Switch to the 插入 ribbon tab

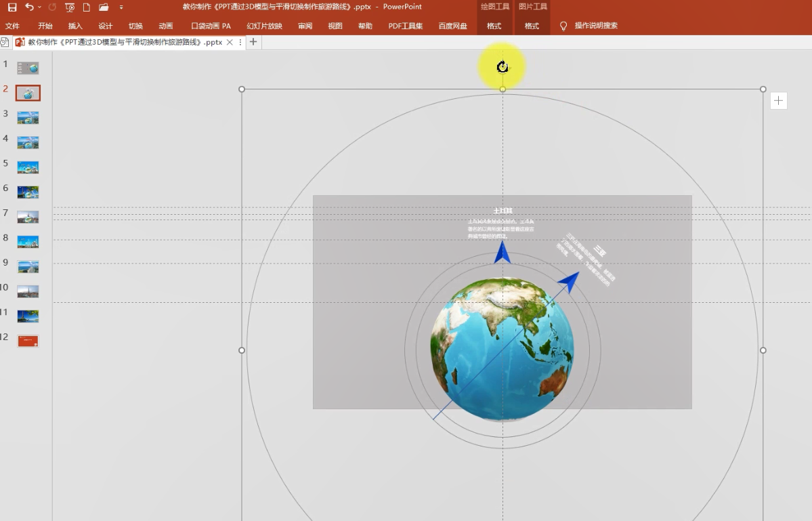[75, 26]
